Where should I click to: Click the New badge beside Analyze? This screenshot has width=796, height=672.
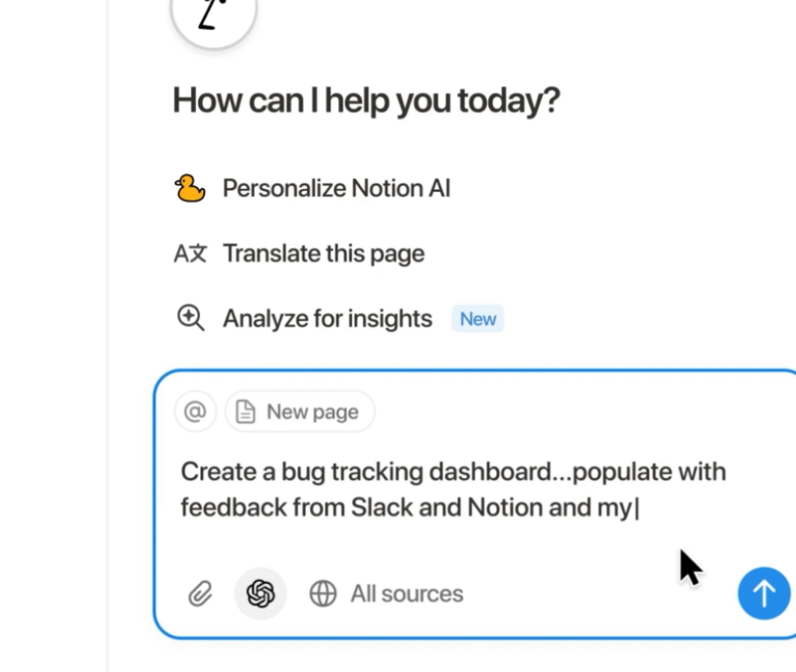478,319
